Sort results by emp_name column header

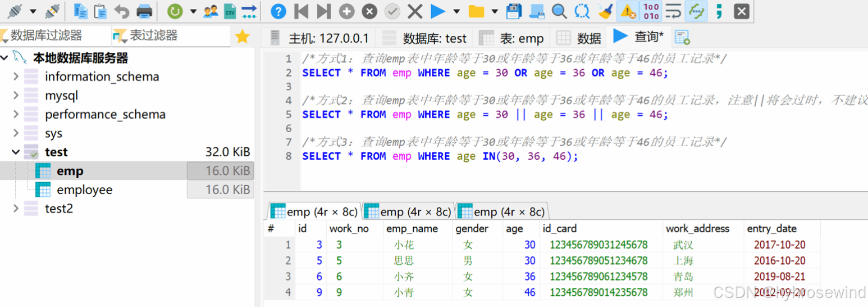point(417,228)
